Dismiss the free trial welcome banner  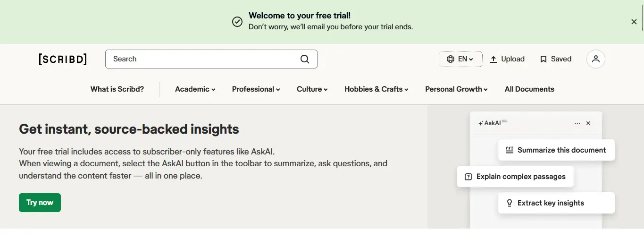point(634,22)
